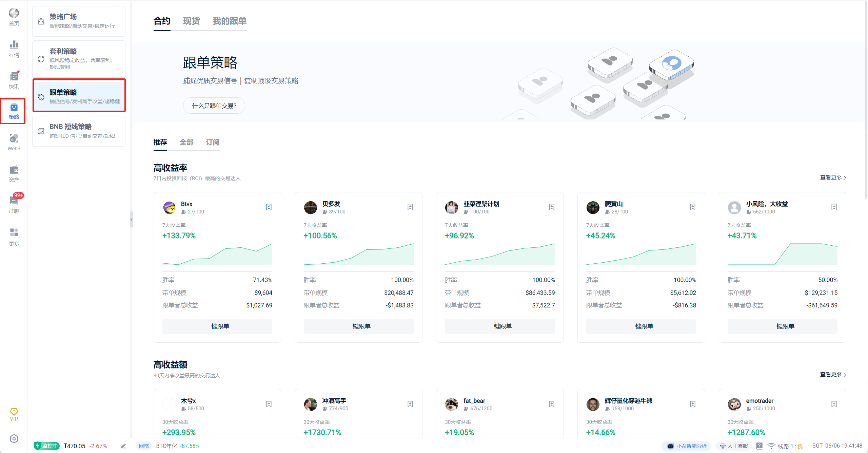Toggle bookmark on 小风险，大收益 card
This screenshot has height=453, width=868.
click(x=834, y=207)
